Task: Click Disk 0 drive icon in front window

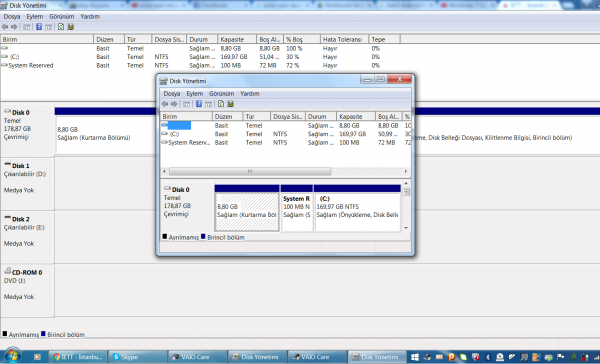Action: coord(167,189)
